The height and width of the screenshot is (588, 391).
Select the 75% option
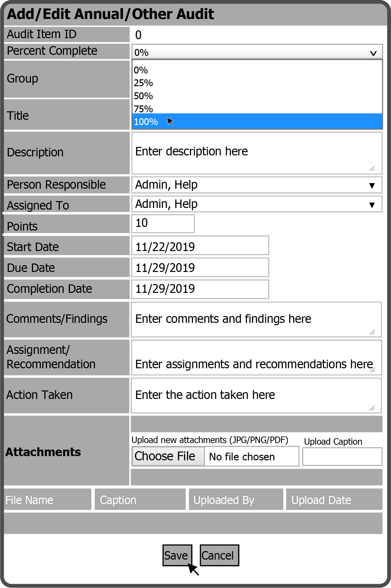tap(143, 109)
